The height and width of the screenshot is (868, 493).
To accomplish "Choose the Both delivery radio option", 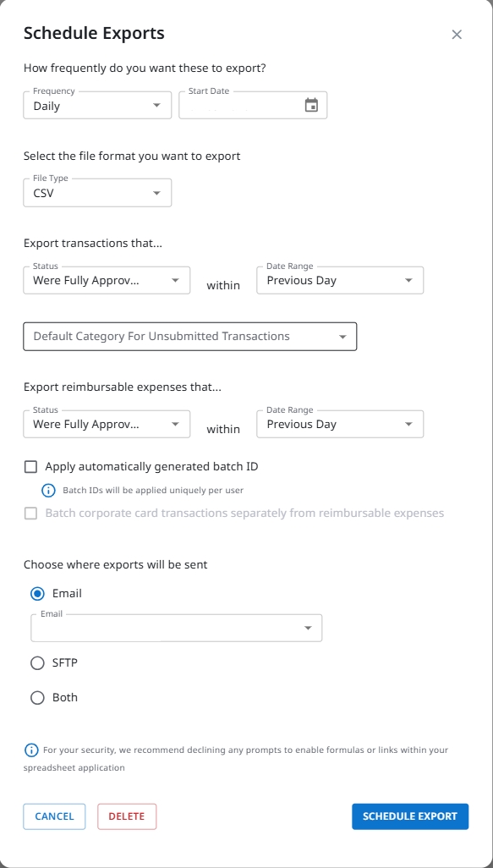I will click(37, 697).
